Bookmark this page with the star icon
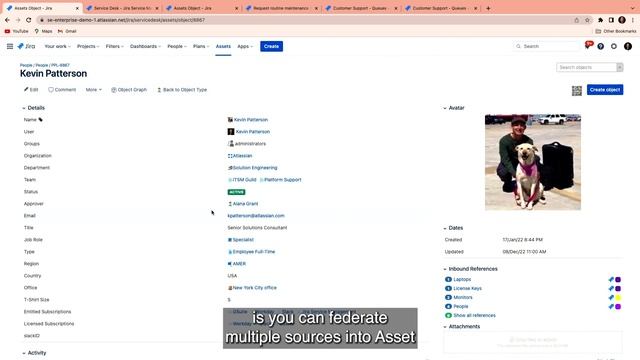 tap(587, 20)
